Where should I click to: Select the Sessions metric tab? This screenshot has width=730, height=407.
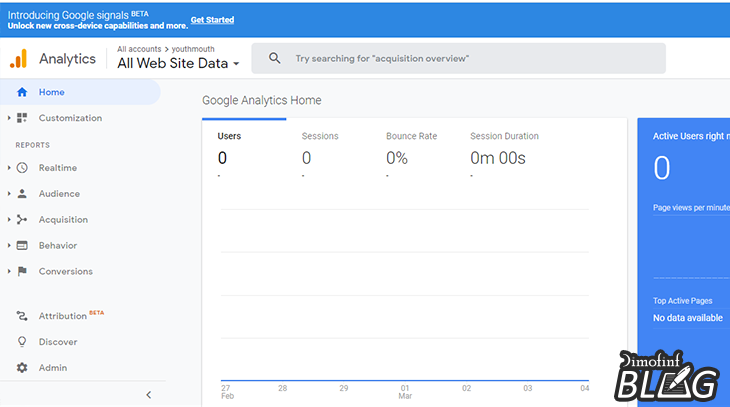328,149
